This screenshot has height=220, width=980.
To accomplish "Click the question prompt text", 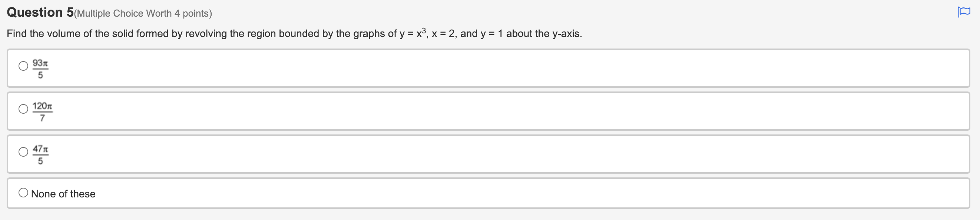I will 293,34.
